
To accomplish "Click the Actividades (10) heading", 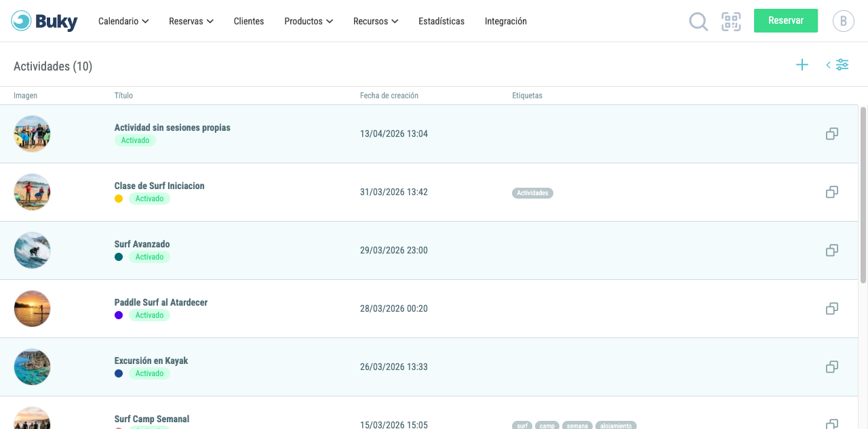I will (x=53, y=66).
